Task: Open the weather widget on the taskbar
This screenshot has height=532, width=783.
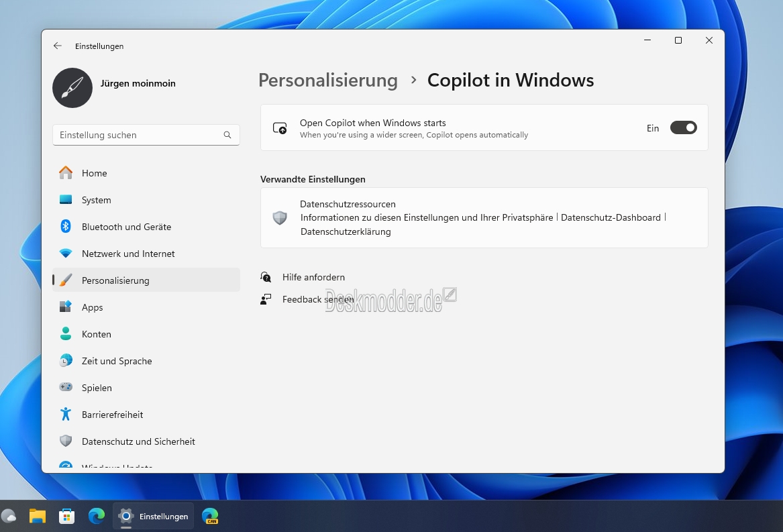Action: pos(9,516)
